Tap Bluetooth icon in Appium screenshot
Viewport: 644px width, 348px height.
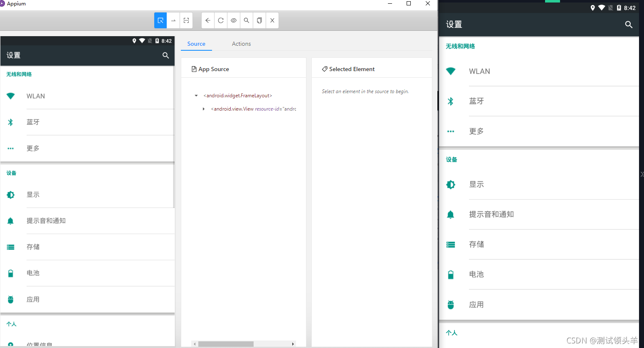(11, 122)
